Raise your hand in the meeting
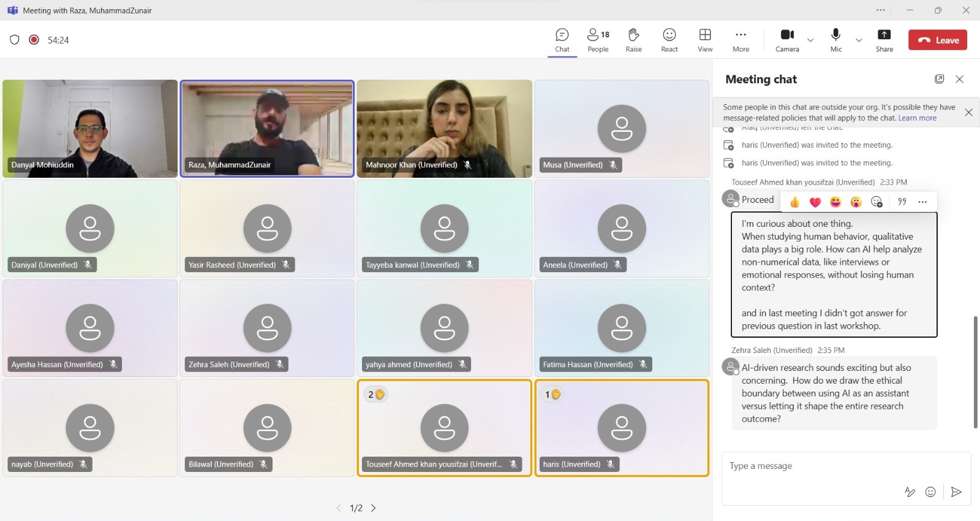 (x=634, y=40)
